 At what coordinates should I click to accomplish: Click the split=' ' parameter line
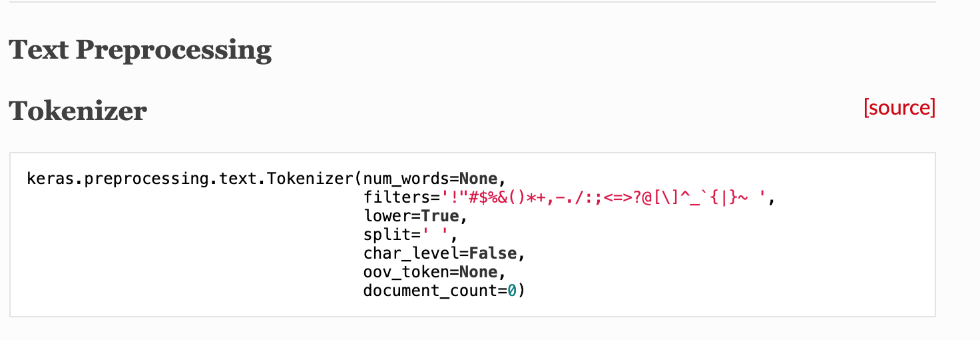click(x=410, y=235)
